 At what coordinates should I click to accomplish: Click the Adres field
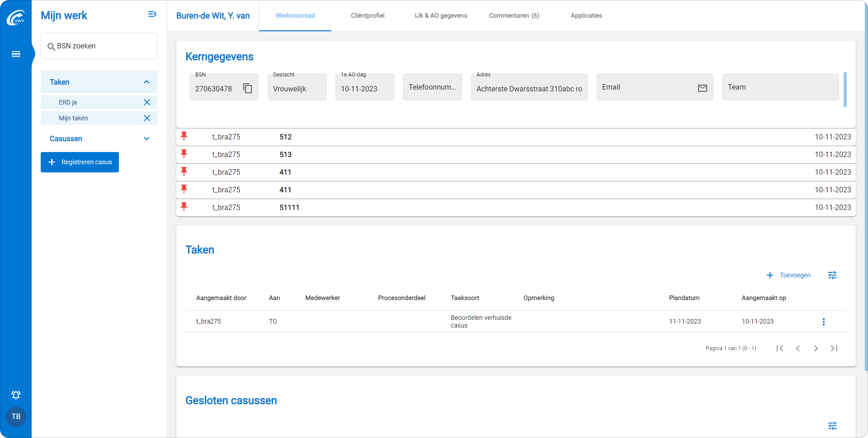pyautogui.click(x=529, y=87)
